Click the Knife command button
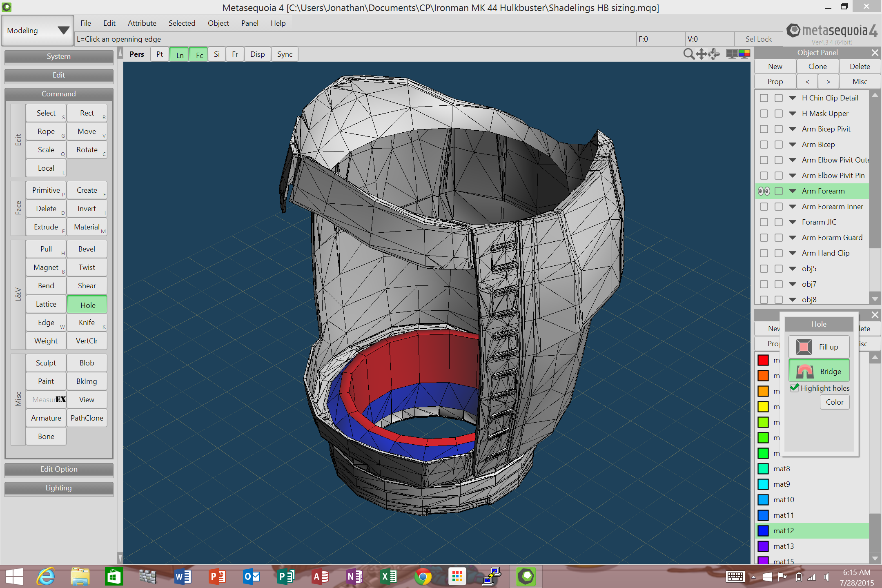882x588 pixels. (x=87, y=323)
